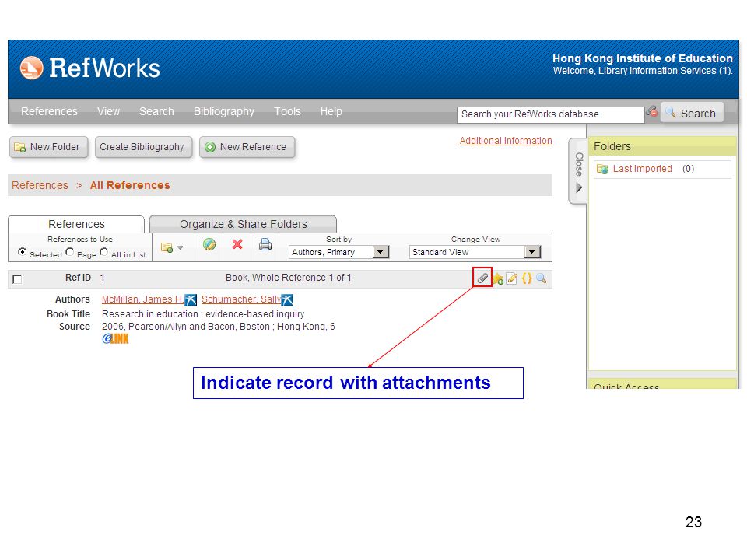Click the New Folder button
Image resolution: width=747 pixels, height=560 pixels.
[x=48, y=147]
